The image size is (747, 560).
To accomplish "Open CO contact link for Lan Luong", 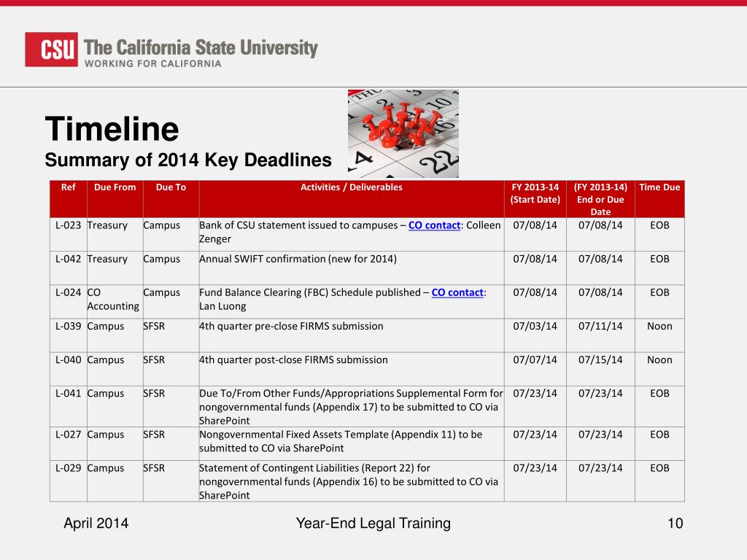I will (x=457, y=292).
